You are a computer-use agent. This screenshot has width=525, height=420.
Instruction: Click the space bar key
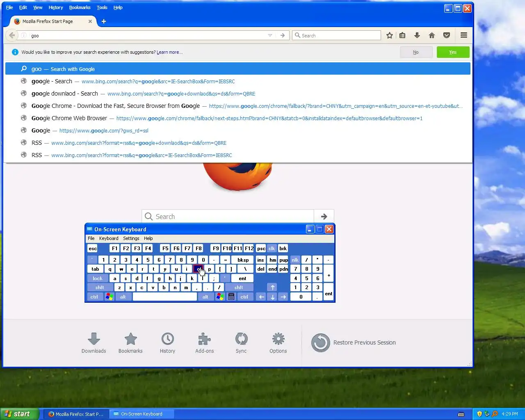[165, 297]
